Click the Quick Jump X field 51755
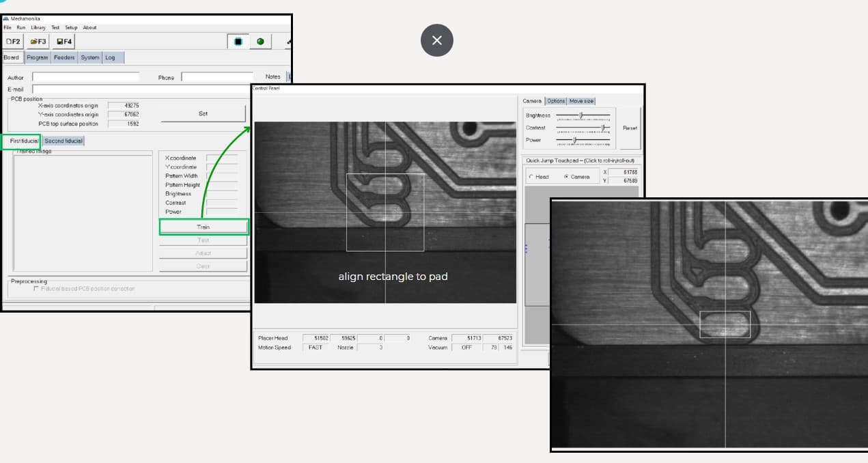The width and height of the screenshot is (868, 463). [x=623, y=172]
